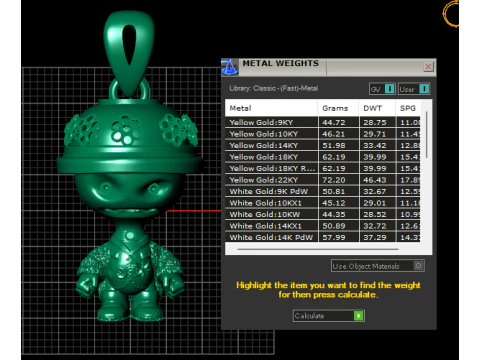The image size is (480, 360).
Task: Click the 46.43 DWT value
Action: click(x=375, y=180)
